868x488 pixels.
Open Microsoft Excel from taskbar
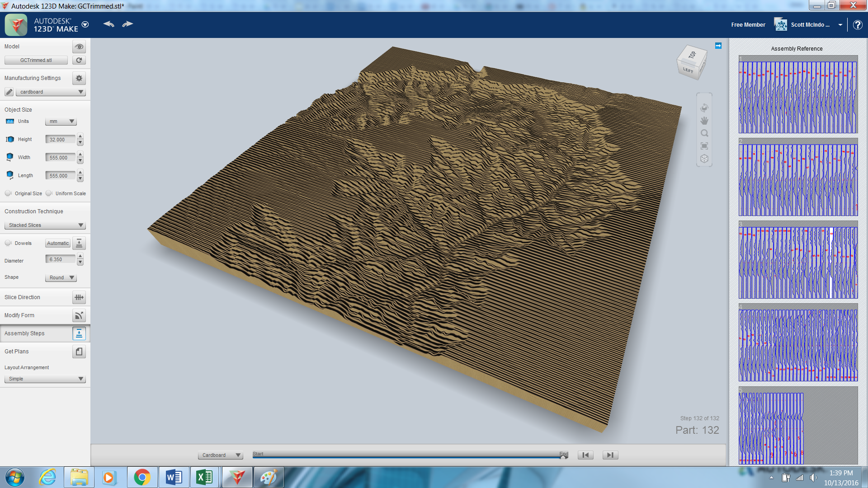205,477
